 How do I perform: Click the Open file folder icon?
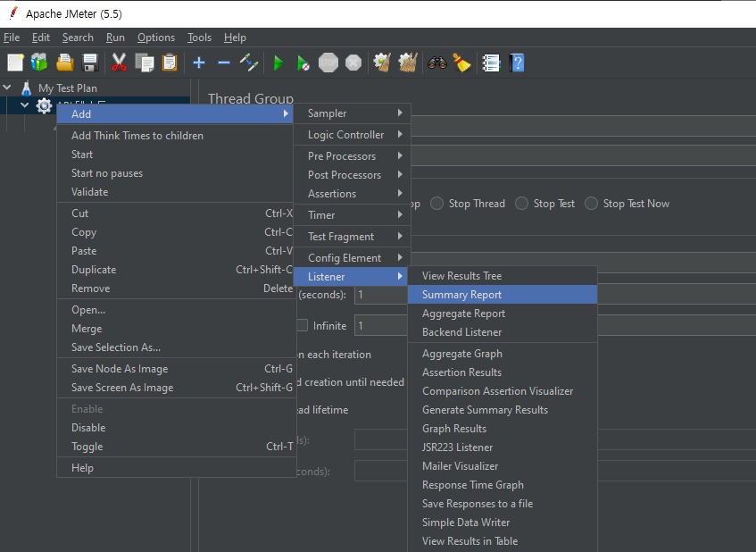pos(65,63)
